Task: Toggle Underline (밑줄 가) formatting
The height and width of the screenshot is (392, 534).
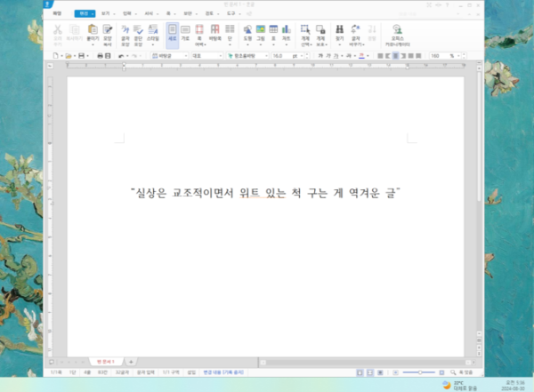Action: point(336,55)
